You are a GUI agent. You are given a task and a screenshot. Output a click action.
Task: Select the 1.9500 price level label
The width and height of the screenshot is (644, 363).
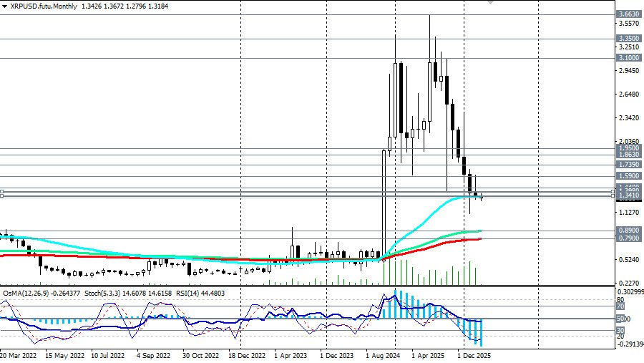(629, 147)
